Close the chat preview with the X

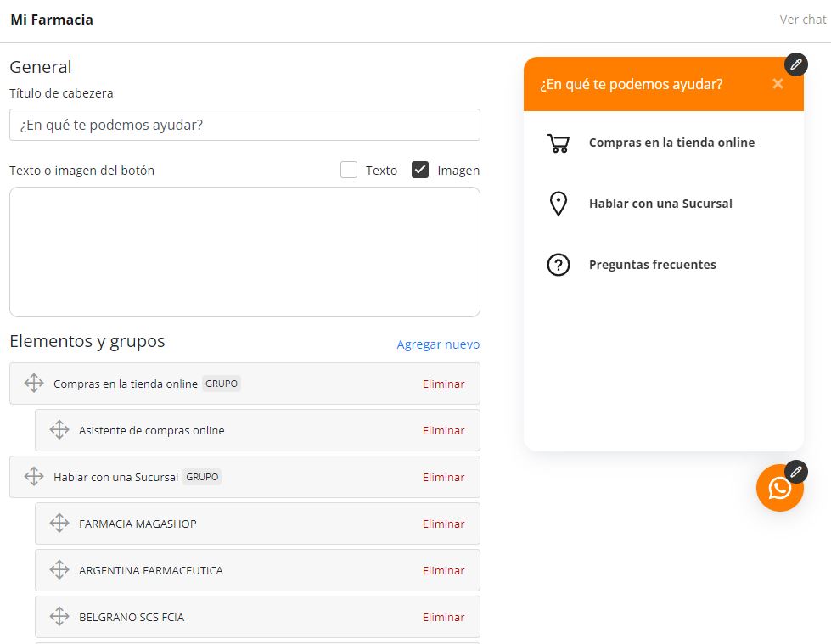[x=778, y=84]
